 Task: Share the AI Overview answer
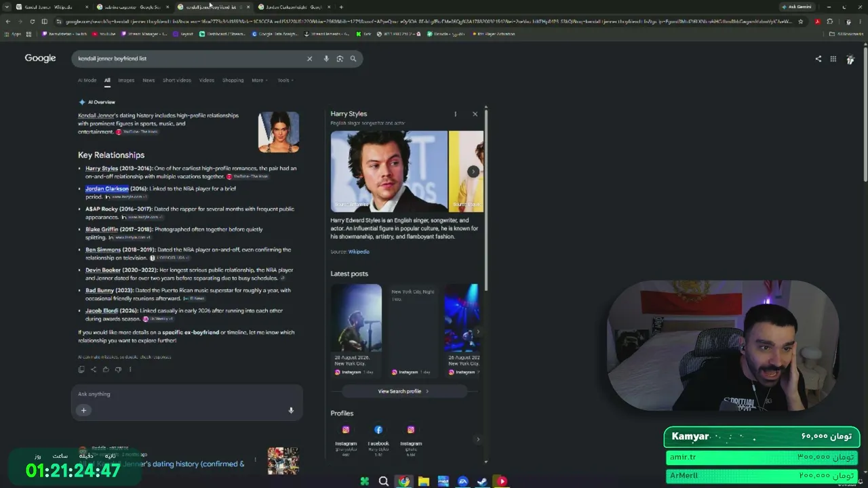click(x=94, y=369)
